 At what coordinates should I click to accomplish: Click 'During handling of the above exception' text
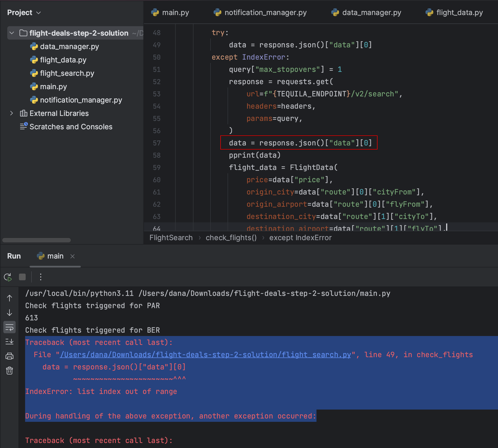coord(171,416)
